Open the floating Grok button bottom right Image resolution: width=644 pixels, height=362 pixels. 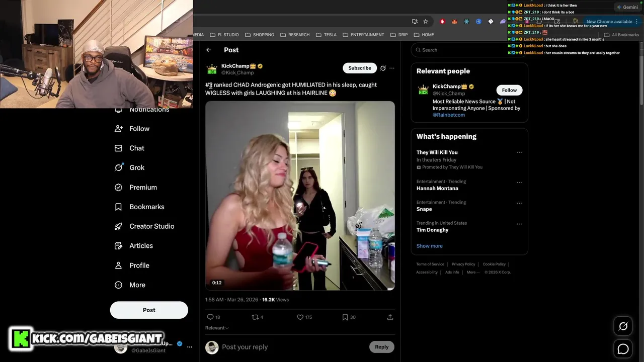[x=623, y=326]
